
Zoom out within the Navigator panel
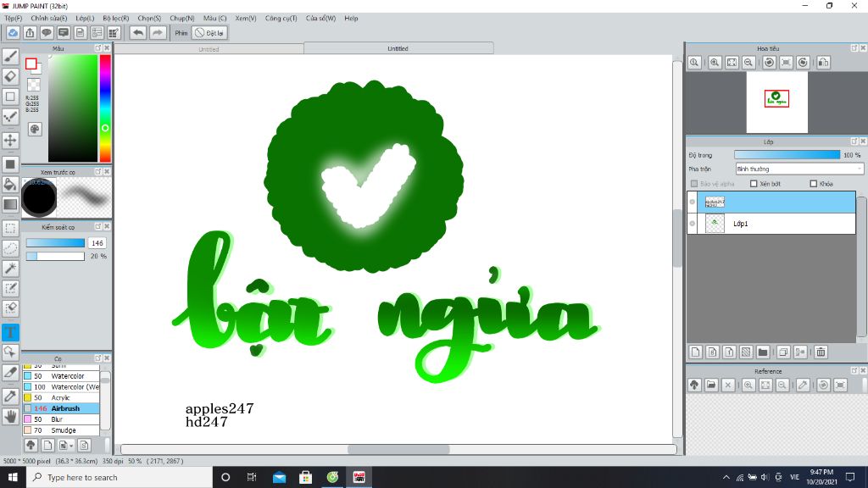click(x=748, y=63)
